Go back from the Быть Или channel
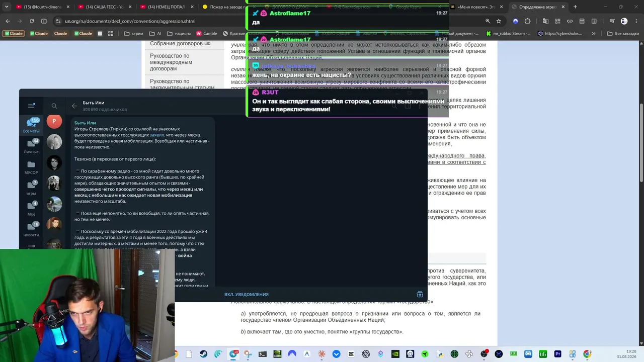This screenshot has height=362, width=644. pyautogui.click(x=74, y=106)
